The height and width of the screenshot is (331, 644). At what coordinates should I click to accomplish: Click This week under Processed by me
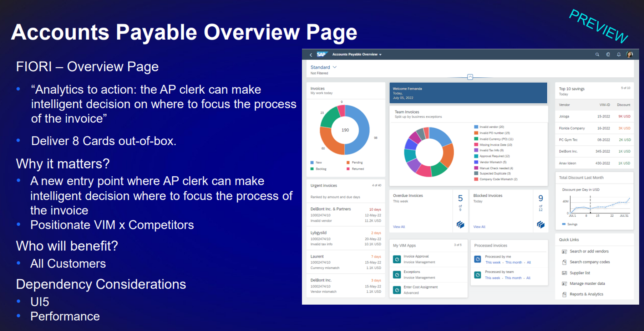493,263
